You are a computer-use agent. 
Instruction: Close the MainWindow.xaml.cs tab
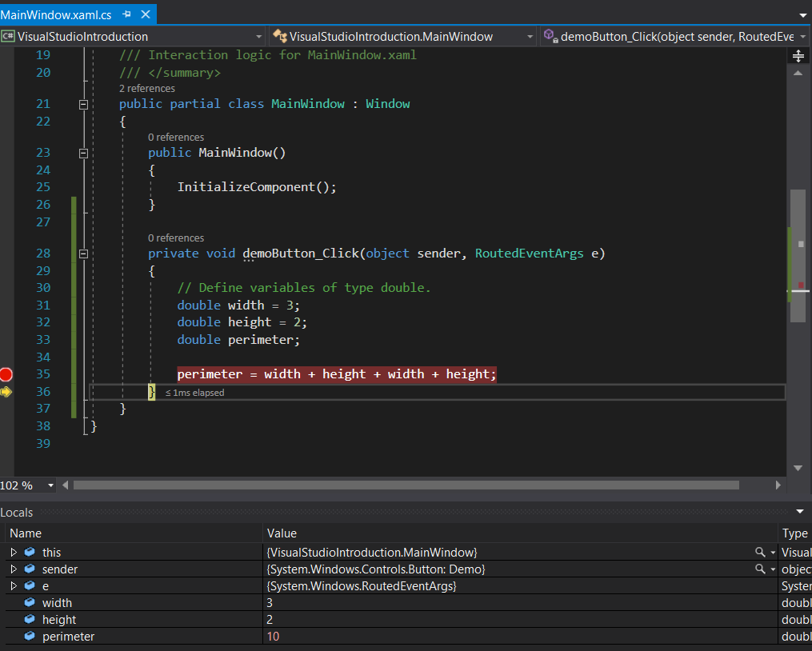click(x=145, y=14)
